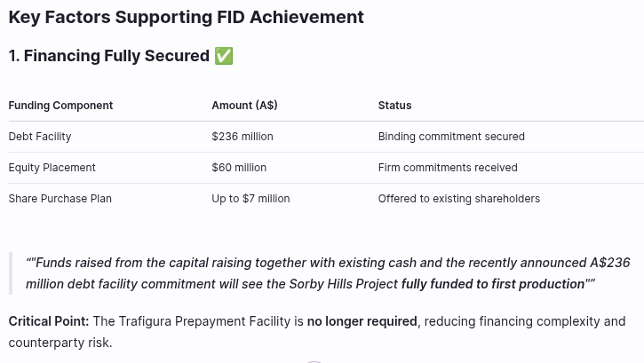The height and width of the screenshot is (363, 644).
Task: Click the 'Equity Placement' row label
Action: (52, 168)
